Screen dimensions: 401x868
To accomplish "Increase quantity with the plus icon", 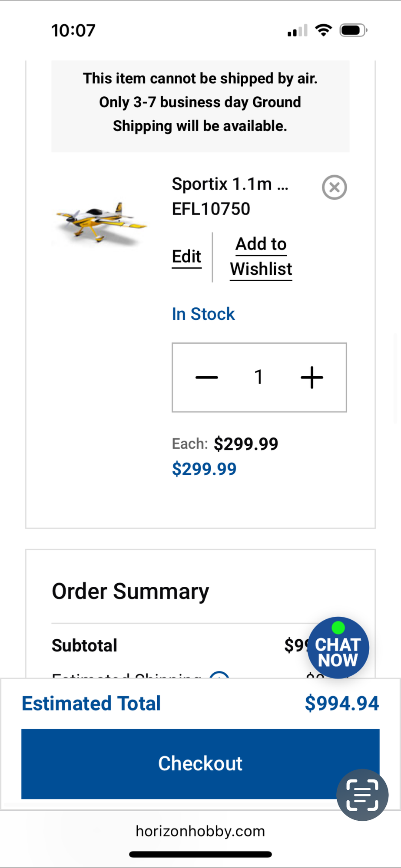I will click(312, 377).
